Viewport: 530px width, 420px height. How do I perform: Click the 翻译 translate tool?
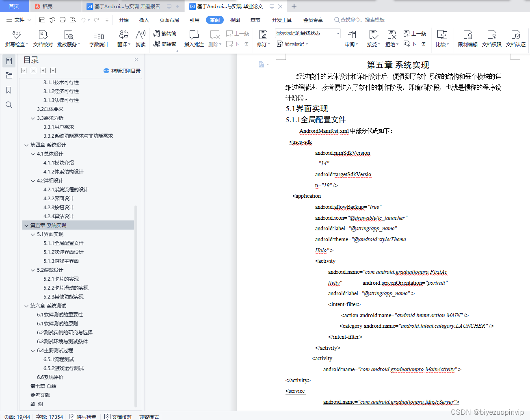(124, 39)
